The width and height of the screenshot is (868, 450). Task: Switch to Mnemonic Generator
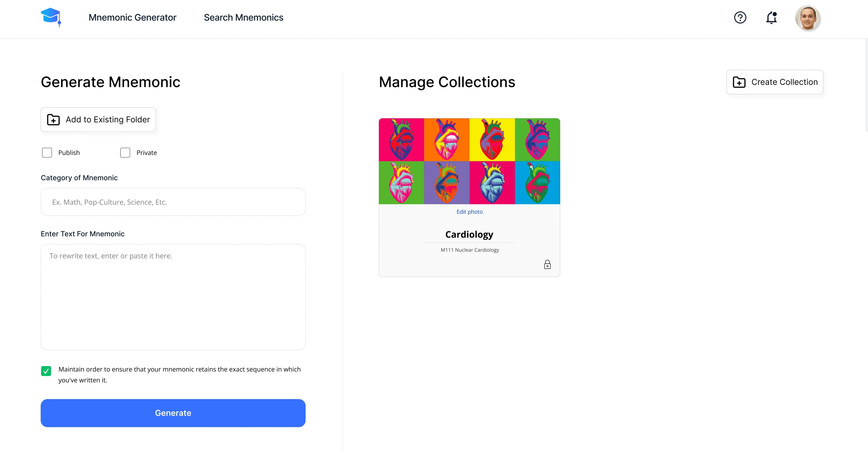(x=132, y=18)
